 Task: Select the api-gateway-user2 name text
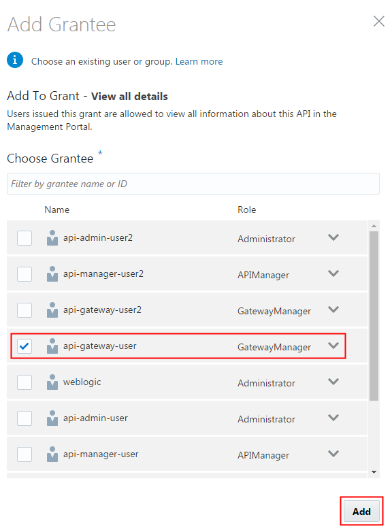pyautogui.click(x=102, y=310)
